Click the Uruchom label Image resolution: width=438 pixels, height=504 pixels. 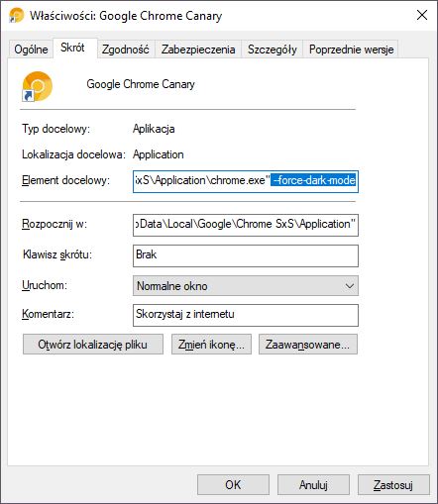point(45,285)
